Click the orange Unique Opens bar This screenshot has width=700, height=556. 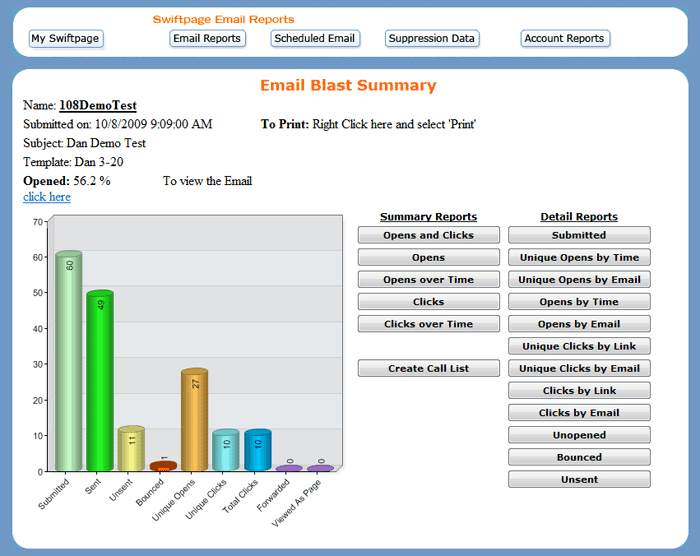click(194, 420)
